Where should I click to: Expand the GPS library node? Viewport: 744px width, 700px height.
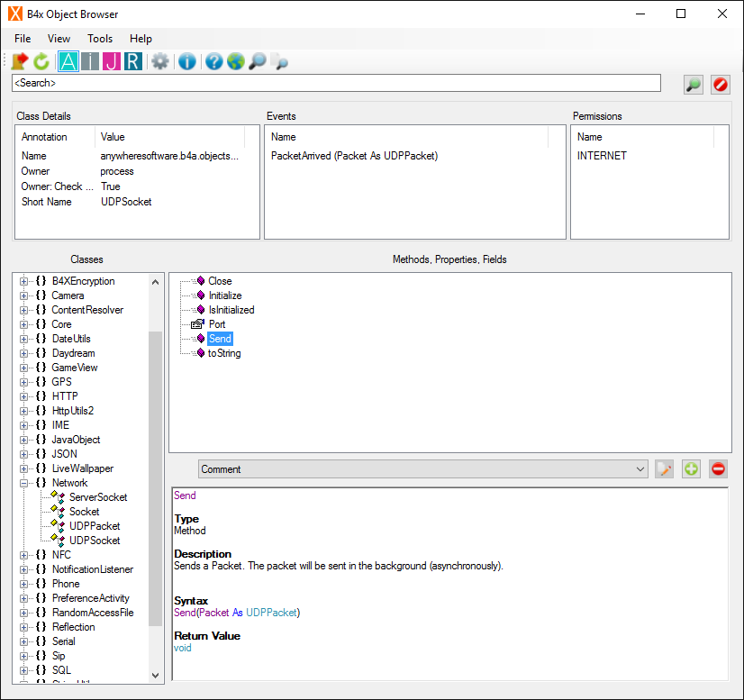click(x=23, y=382)
